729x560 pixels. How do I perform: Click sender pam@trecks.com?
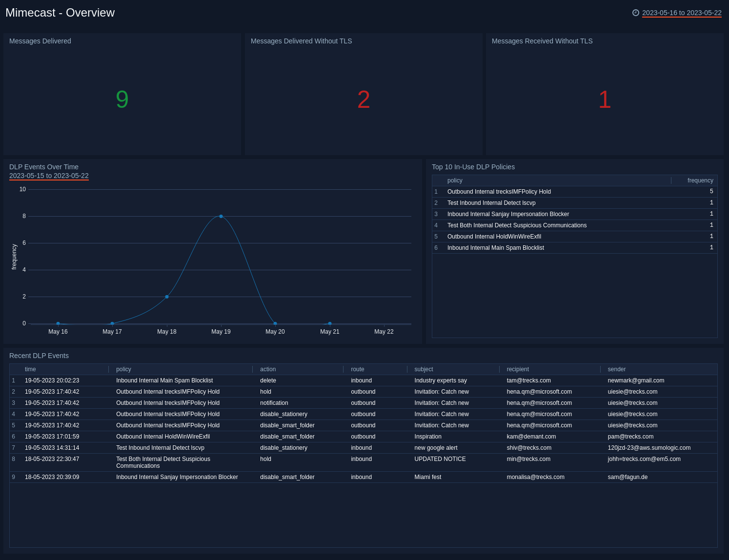(630, 437)
